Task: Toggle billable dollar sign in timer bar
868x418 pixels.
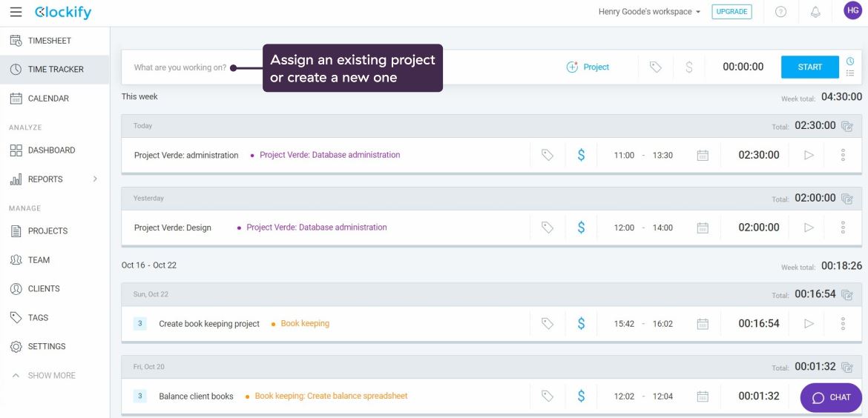Action: (689, 67)
